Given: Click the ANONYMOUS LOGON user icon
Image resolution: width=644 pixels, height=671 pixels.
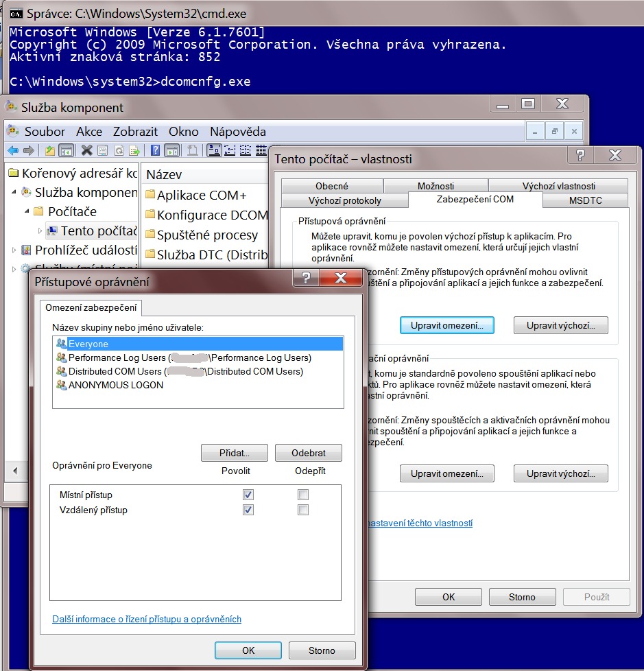Looking at the screenshot, I should (x=61, y=385).
